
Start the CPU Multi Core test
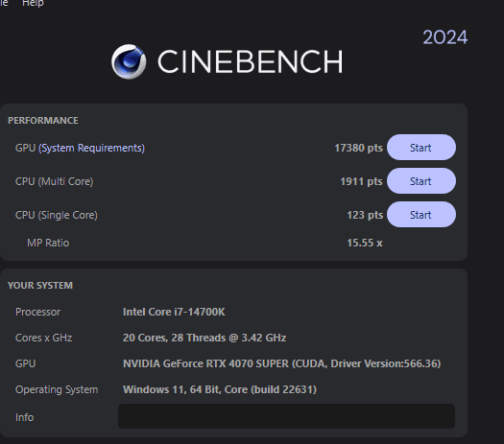[421, 181]
